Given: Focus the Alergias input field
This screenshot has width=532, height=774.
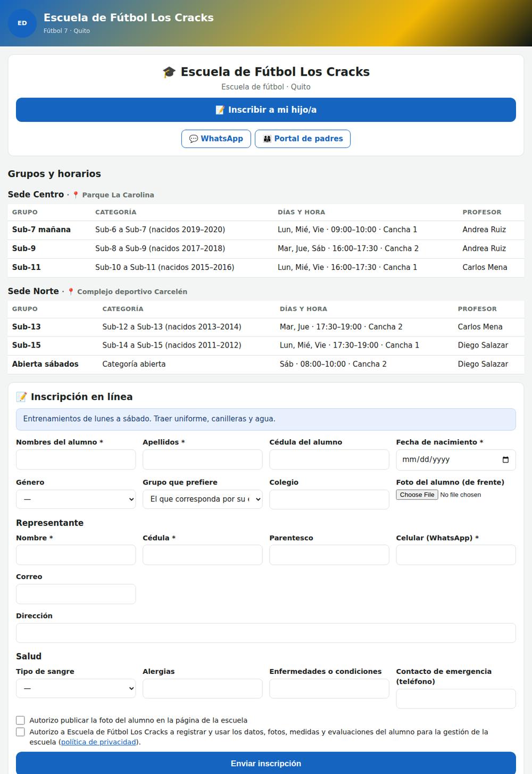Looking at the screenshot, I should (203, 688).
